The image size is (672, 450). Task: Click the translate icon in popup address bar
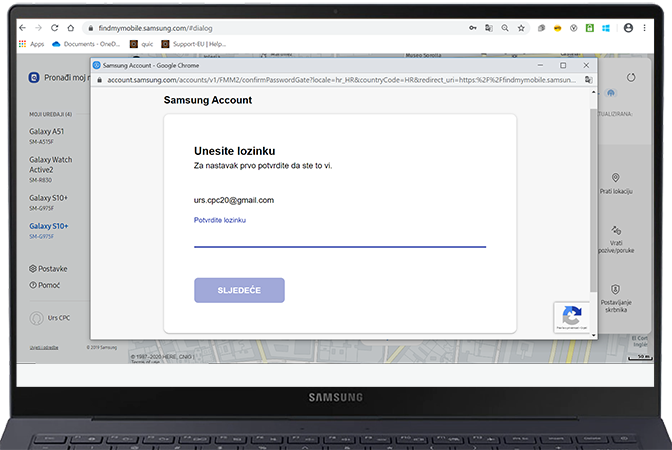click(588, 80)
